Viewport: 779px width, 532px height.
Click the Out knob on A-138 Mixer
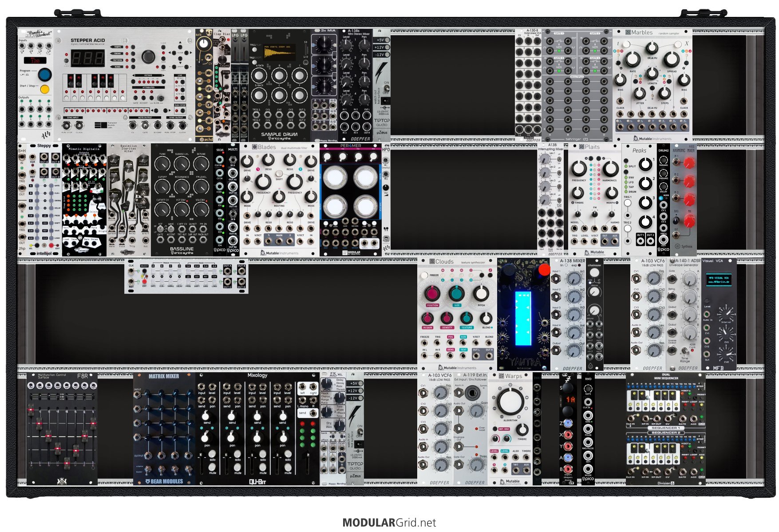(x=574, y=351)
